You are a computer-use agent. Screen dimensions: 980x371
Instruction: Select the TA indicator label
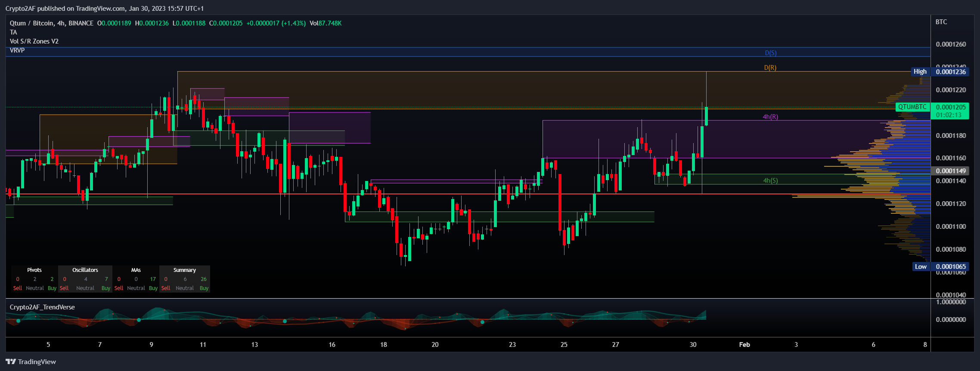[13, 32]
